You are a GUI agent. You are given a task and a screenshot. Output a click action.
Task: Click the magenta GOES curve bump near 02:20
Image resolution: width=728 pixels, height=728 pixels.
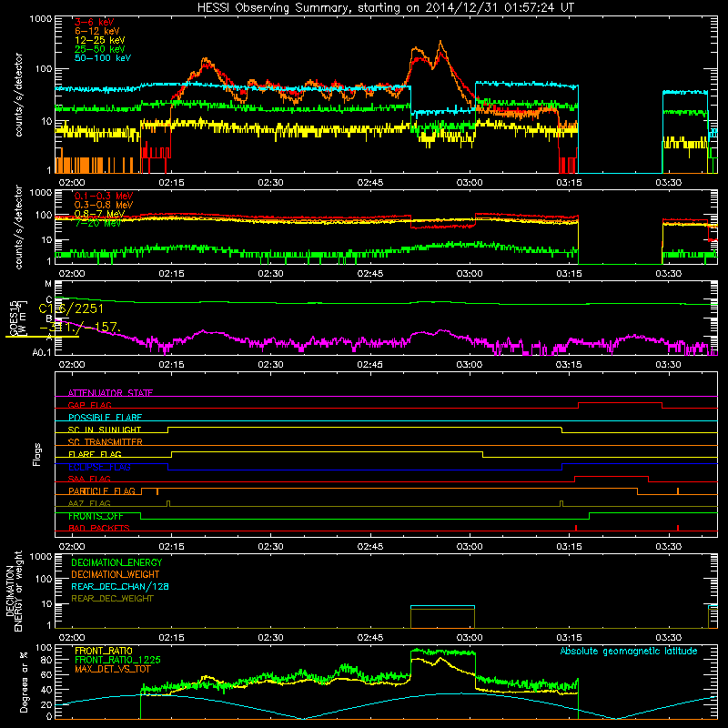203,332
